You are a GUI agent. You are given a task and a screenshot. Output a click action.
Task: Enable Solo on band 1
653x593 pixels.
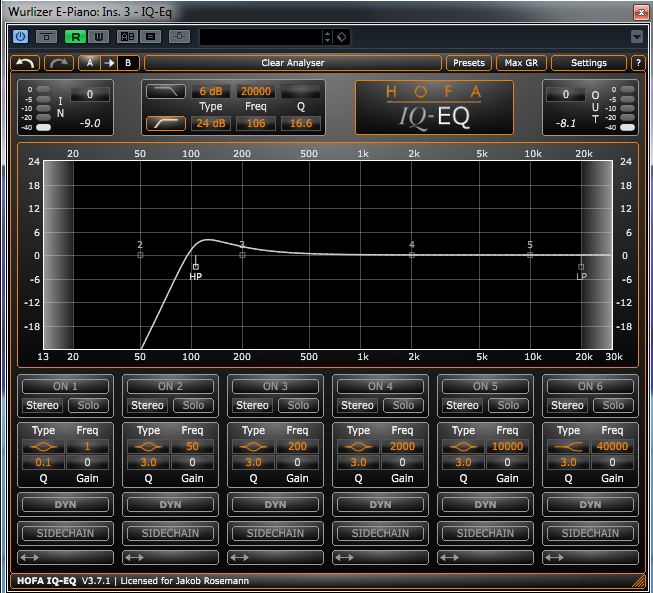[x=88, y=405]
